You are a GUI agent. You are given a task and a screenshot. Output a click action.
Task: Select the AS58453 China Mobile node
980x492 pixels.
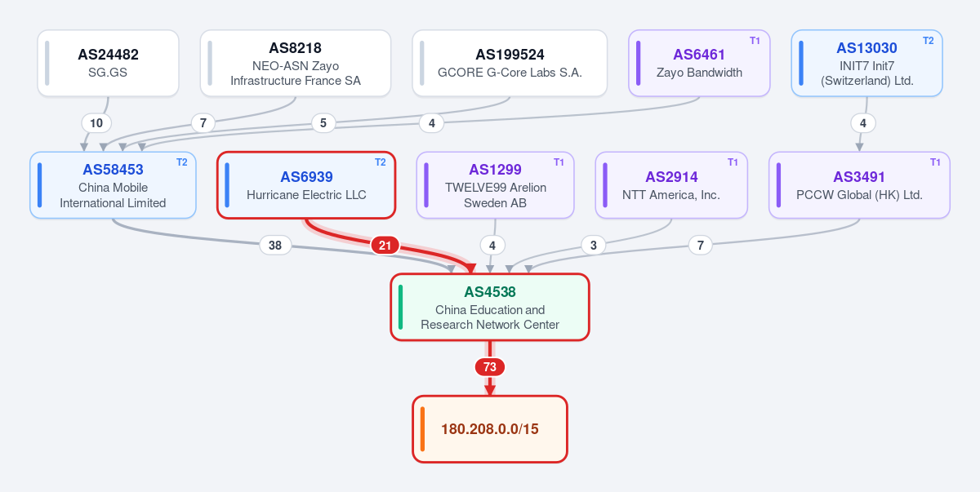coord(113,185)
